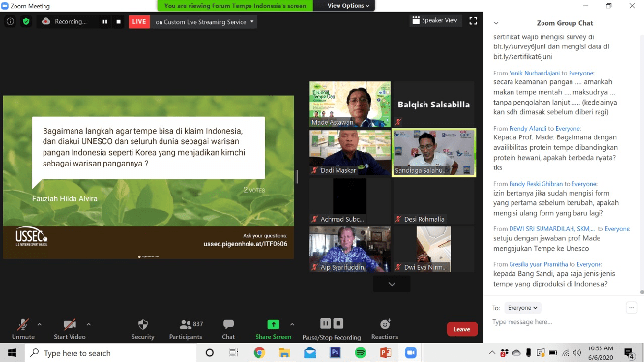
Task: Pause the recording in top bar
Action: tap(105, 21)
